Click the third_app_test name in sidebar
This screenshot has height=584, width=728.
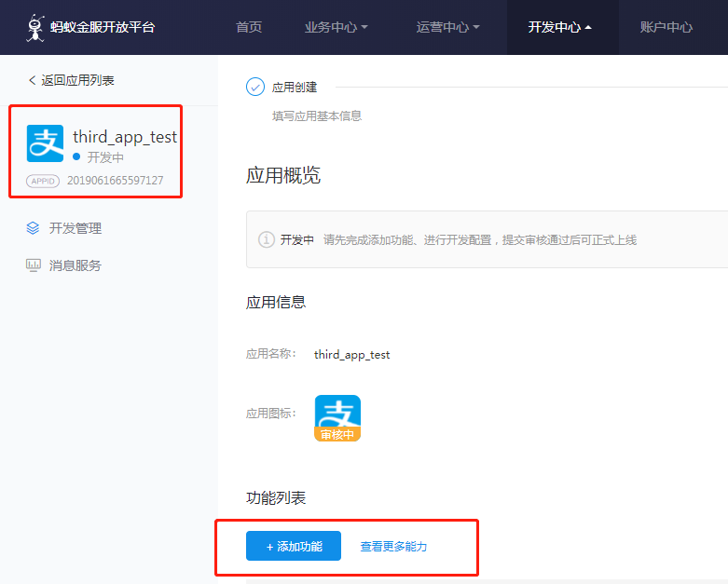[x=125, y=137]
